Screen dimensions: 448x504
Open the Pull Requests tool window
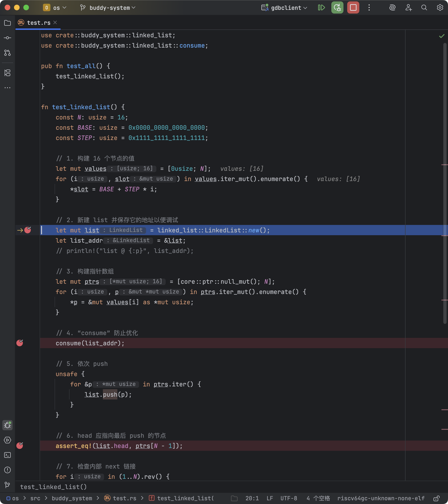pos(7,52)
